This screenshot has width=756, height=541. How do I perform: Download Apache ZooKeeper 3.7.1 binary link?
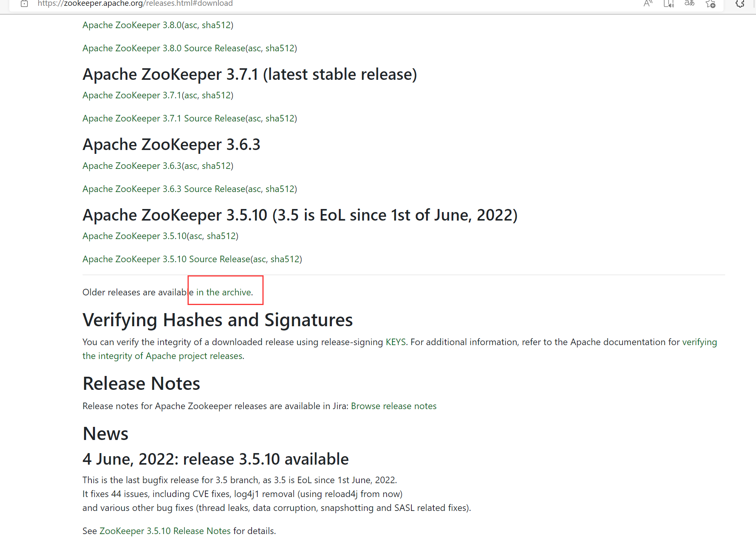132,95
